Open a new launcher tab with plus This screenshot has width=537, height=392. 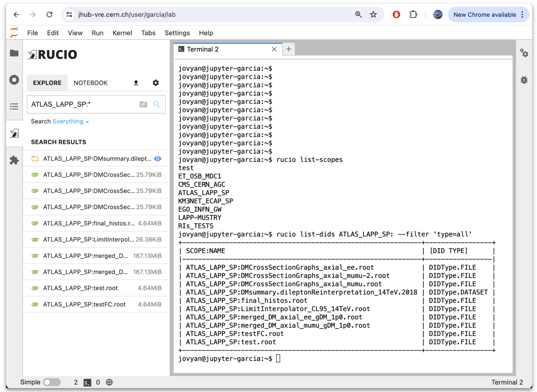[x=288, y=49]
